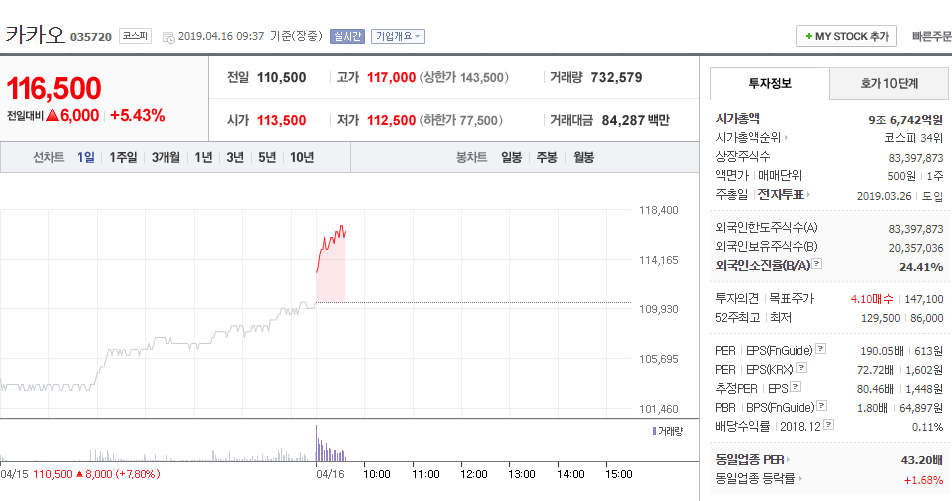Select the 3개월 line chart period
This screenshot has height=501, width=952.
coord(166,157)
